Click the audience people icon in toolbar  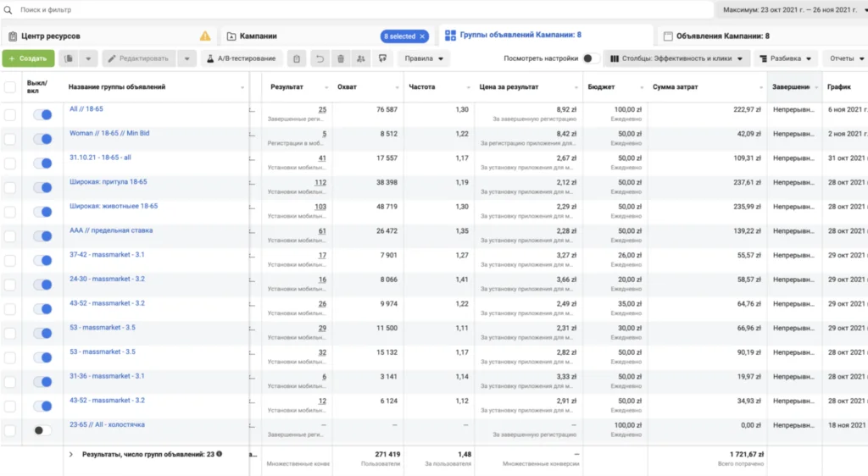[361, 58]
